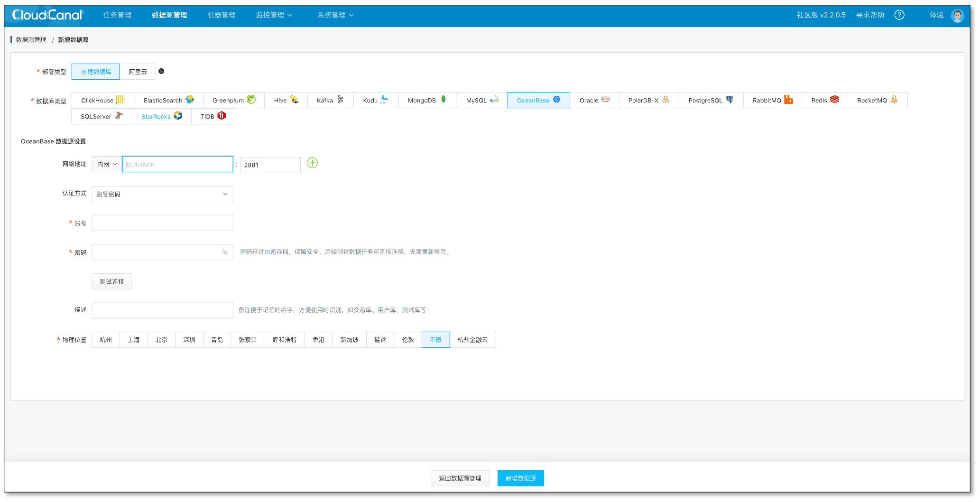Click the CloudCanal logo
This screenshot has width=980, height=502.
47,15
